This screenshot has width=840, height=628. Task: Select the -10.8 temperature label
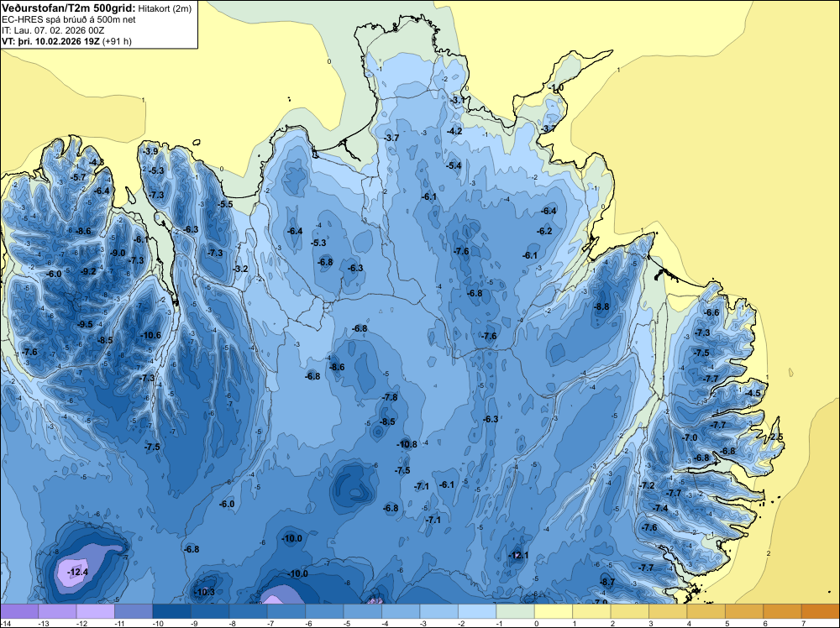[x=407, y=444]
